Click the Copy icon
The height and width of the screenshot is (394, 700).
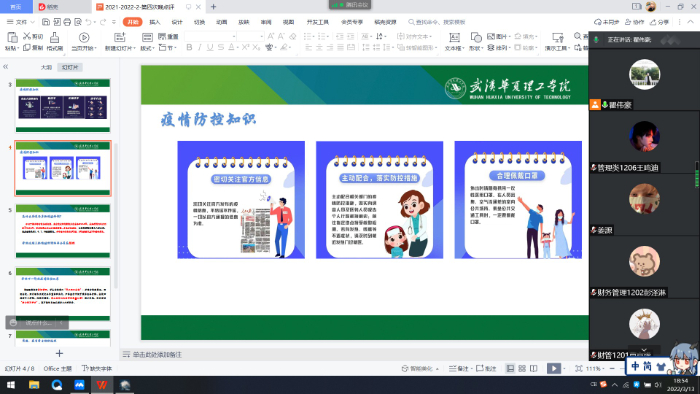27,47
